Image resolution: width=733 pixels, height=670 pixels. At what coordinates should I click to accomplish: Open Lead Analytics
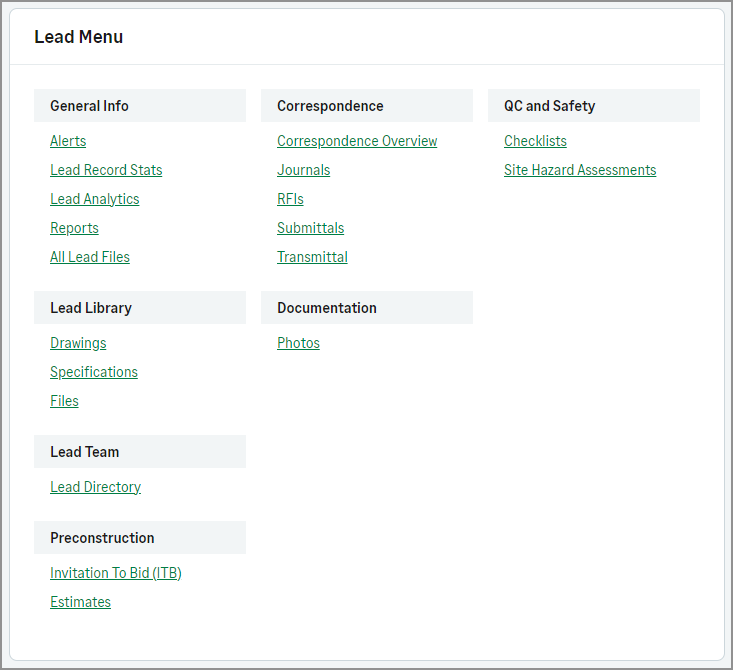click(94, 199)
